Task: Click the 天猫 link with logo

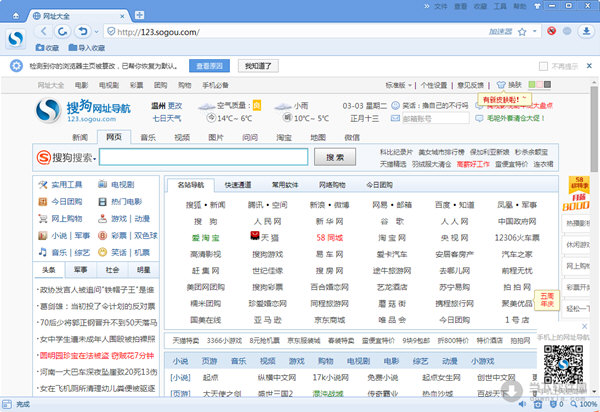Action: tap(265, 237)
